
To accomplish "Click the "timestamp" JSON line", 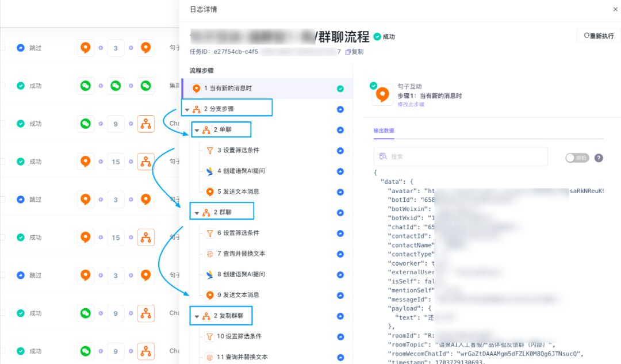I will tap(436, 362).
